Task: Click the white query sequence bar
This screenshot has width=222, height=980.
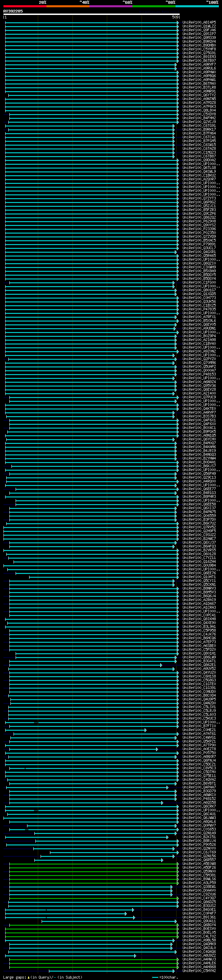Action: 92,14
